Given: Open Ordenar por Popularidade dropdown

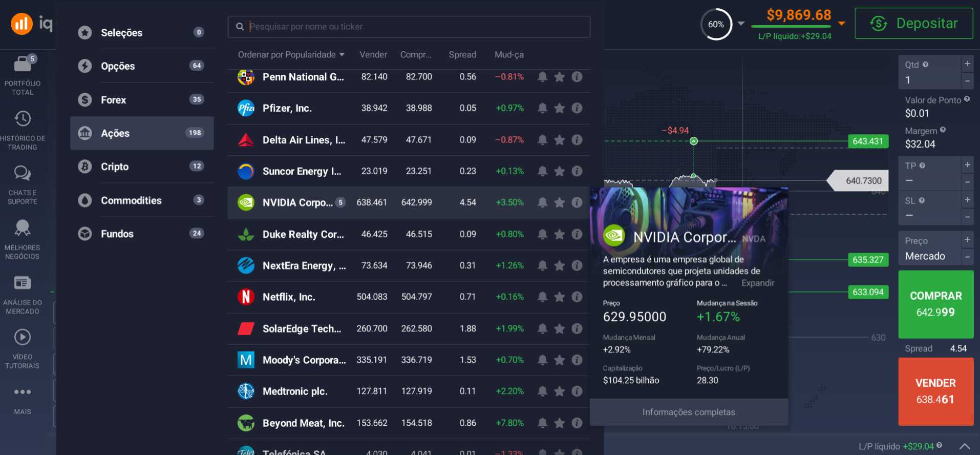Looking at the screenshot, I should [291, 55].
